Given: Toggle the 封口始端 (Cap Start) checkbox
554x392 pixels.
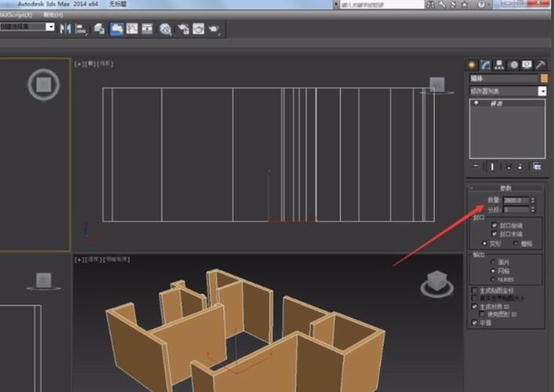Looking at the screenshot, I should [494, 225].
